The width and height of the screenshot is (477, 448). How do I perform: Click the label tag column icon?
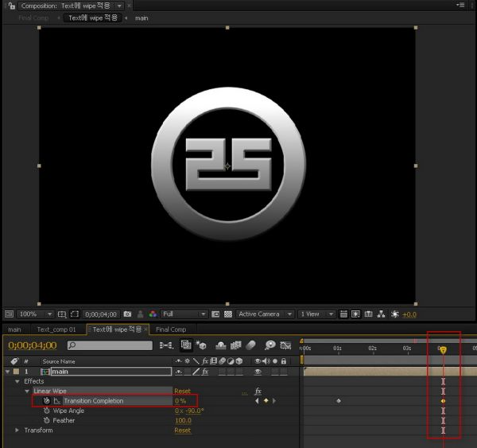(14, 361)
